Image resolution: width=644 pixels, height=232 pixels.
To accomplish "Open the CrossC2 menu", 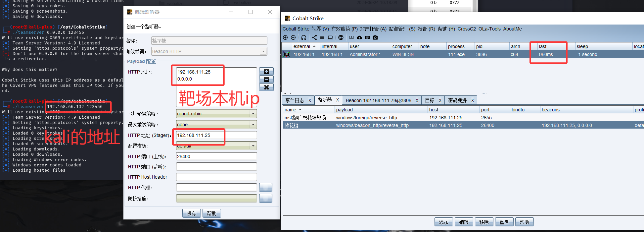I will [x=467, y=29].
